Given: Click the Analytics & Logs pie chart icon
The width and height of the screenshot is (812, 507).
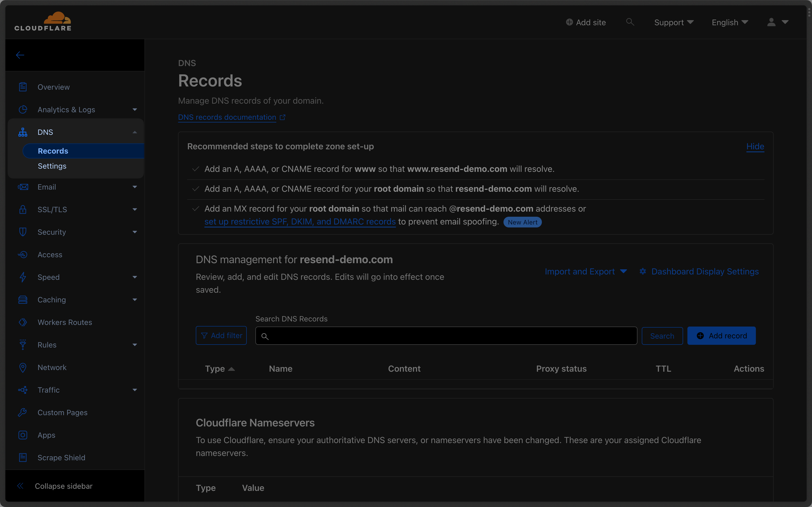Looking at the screenshot, I should point(23,109).
